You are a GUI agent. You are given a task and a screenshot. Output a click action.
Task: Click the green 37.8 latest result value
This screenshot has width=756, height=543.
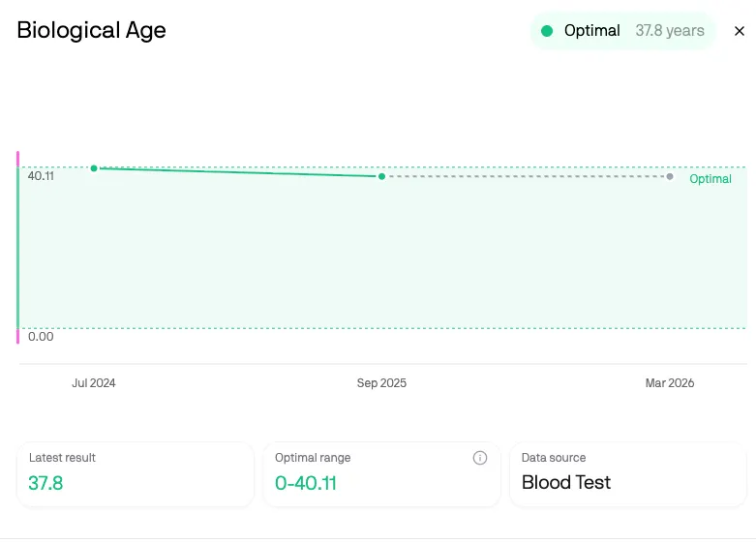[45, 483]
